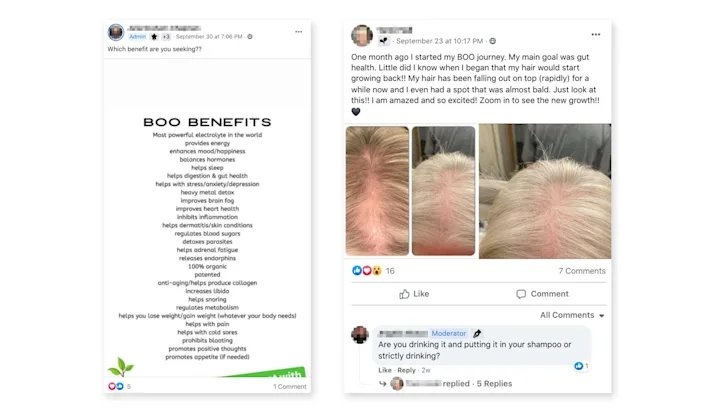Click the hair post author's profile picture
Screen dimensions: 705x409
click(x=362, y=36)
